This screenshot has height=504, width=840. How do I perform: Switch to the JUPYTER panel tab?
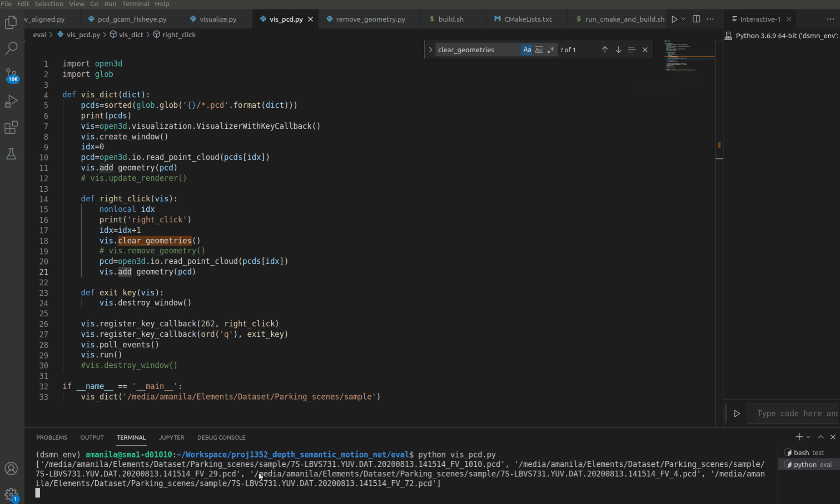tap(171, 438)
